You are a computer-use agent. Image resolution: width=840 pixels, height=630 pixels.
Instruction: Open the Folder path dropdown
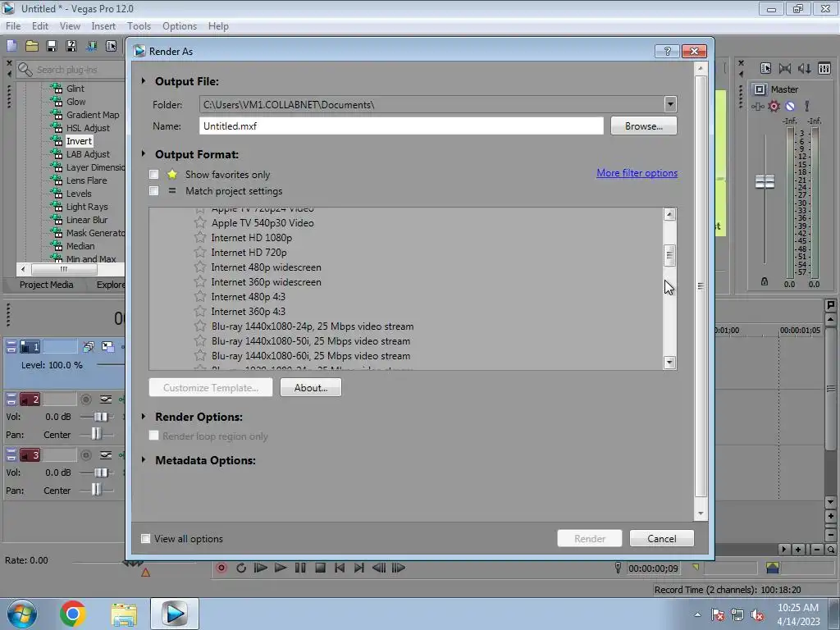(669, 104)
